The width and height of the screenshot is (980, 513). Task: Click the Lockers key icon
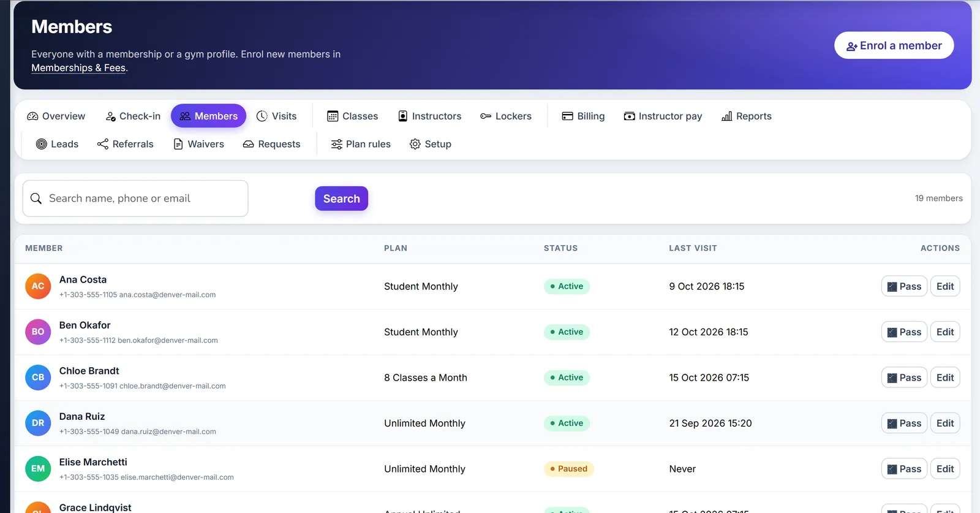pyautogui.click(x=486, y=116)
